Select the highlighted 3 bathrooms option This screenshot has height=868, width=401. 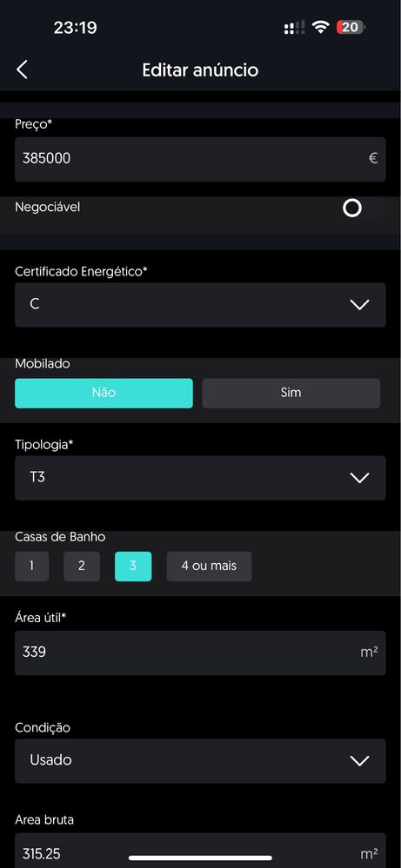coord(133,567)
